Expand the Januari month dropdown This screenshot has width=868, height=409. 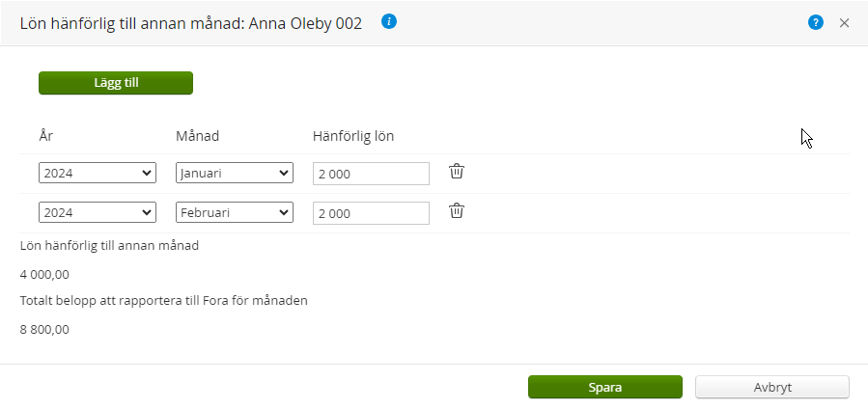tap(235, 174)
